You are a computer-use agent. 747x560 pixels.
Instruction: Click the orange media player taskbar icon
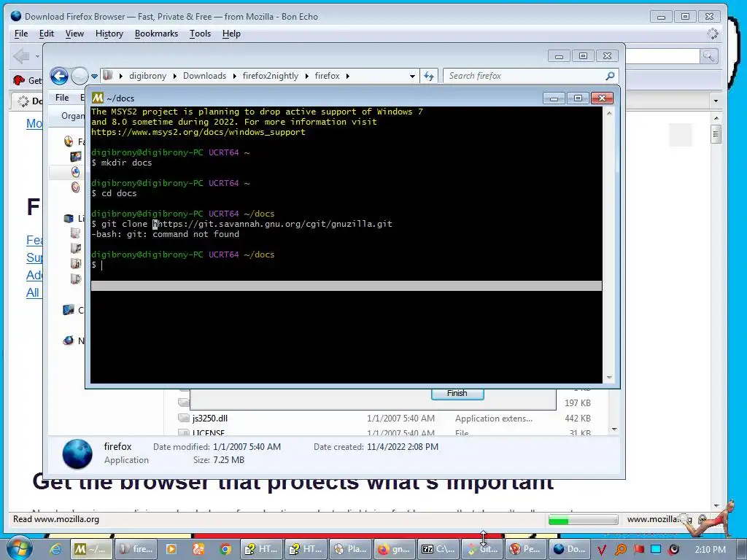pyautogui.click(x=171, y=549)
